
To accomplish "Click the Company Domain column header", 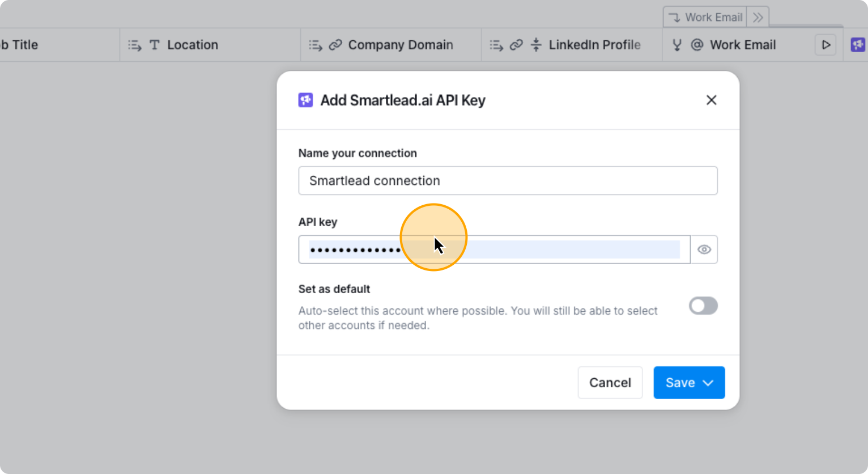I will point(400,45).
